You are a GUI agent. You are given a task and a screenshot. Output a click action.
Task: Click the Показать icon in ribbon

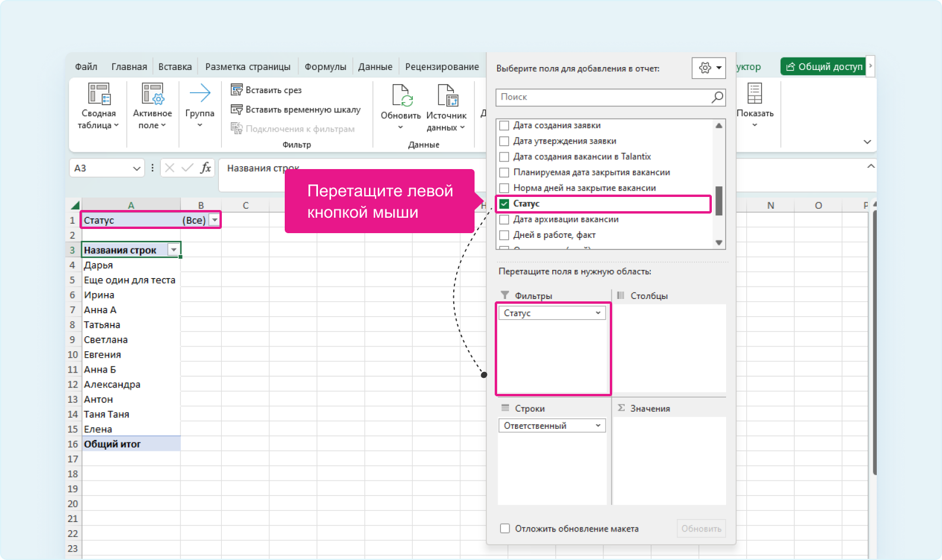pyautogui.click(x=755, y=94)
